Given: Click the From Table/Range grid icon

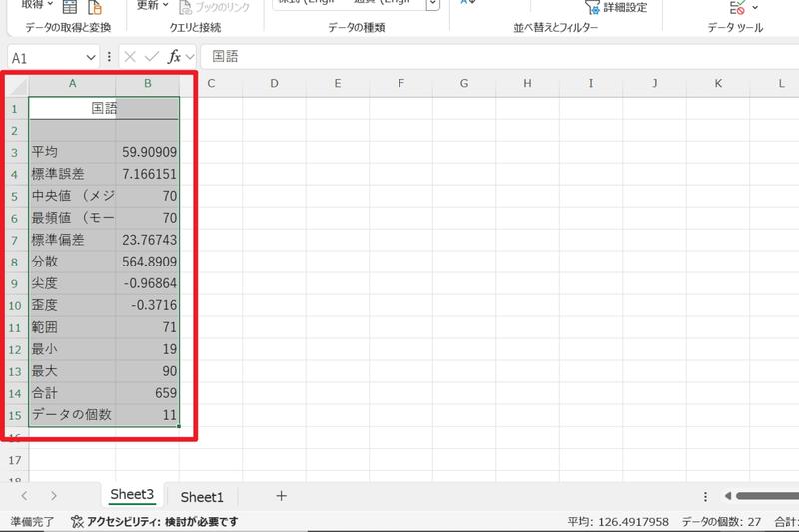Looking at the screenshot, I should coord(70,6).
